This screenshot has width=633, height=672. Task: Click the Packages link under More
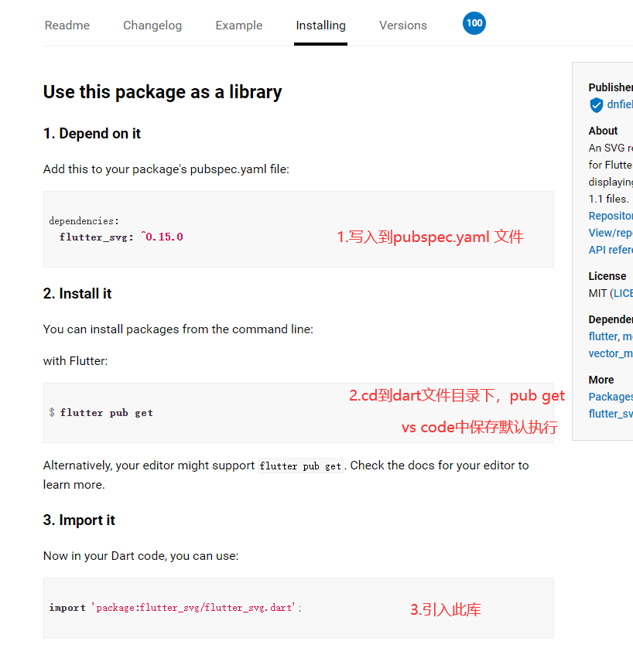coord(611,397)
